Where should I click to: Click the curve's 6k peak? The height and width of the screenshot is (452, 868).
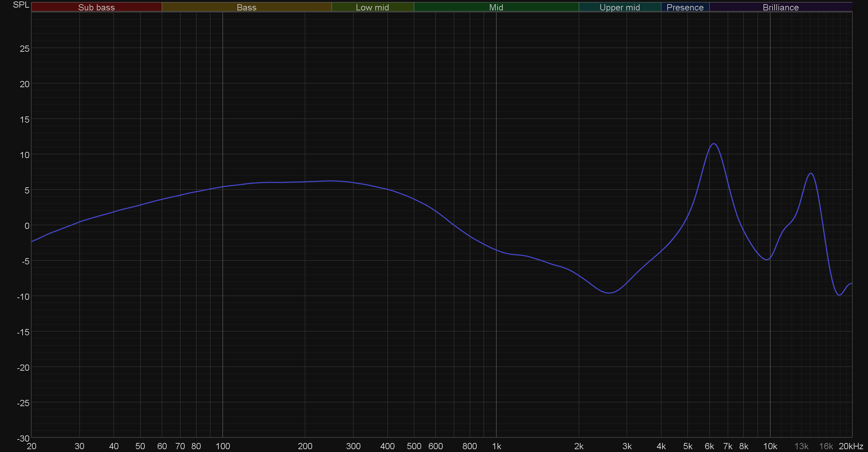click(x=714, y=144)
